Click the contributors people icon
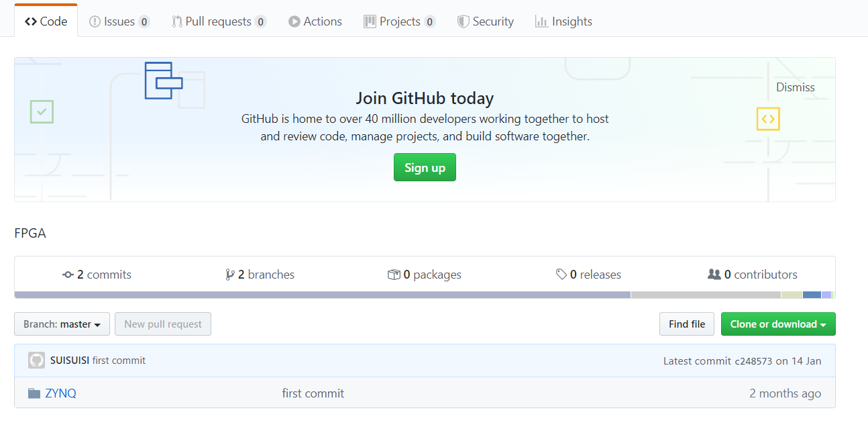Screen dimensions: 868x427 pos(714,275)
